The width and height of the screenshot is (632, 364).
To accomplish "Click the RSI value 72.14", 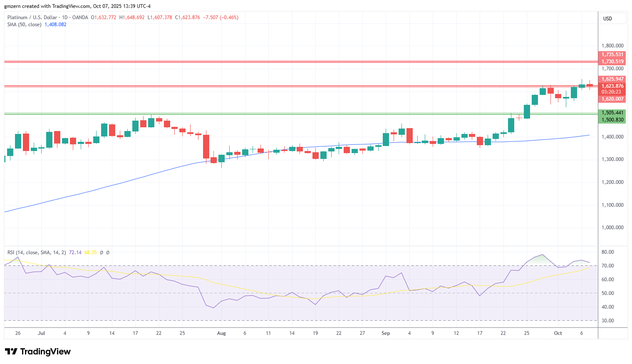I will point(75,253).
